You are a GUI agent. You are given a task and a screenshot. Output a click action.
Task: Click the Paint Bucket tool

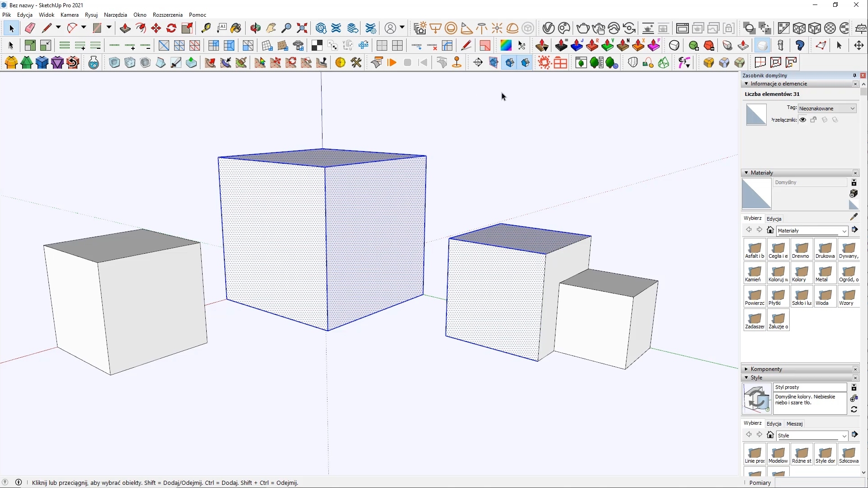click(236, 28)
